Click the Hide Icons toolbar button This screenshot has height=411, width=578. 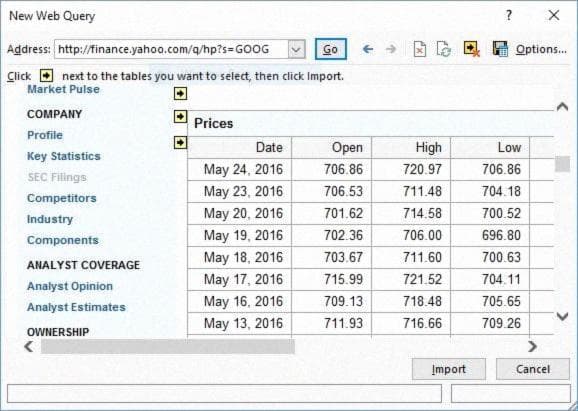click(x=471, y=49)
